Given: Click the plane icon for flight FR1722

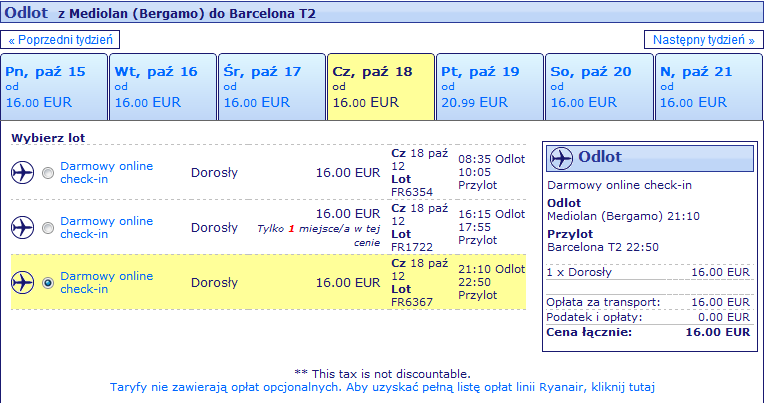Looking at the screenshot, I should [22, 228].
